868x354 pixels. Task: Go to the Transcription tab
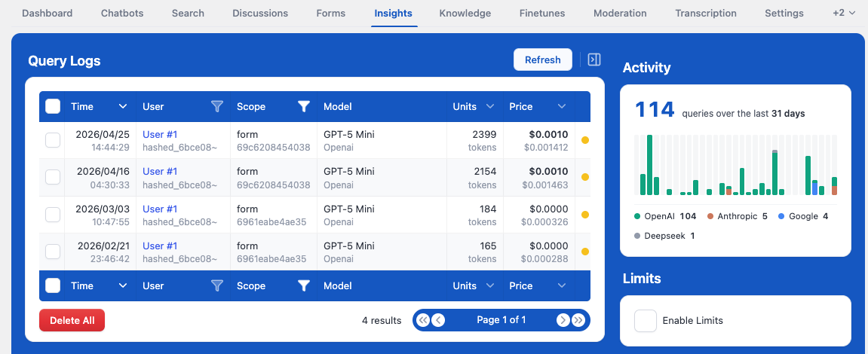pyautogui.click(x=706, y=14)
